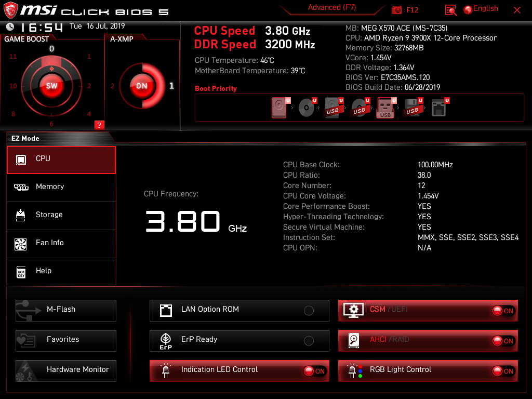
Task: Click the Storage drive icon
Action: point(20,215)
